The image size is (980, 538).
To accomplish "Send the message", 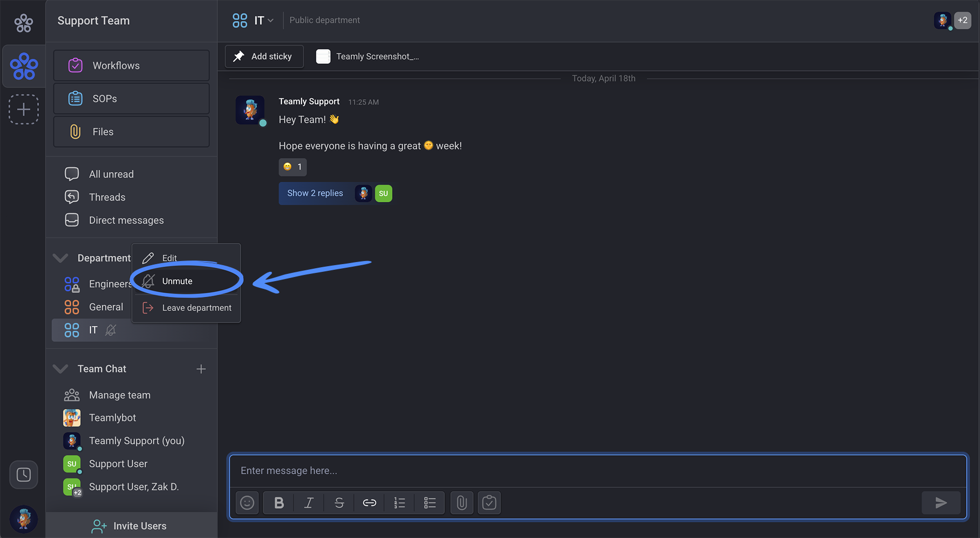I will 941,502.
